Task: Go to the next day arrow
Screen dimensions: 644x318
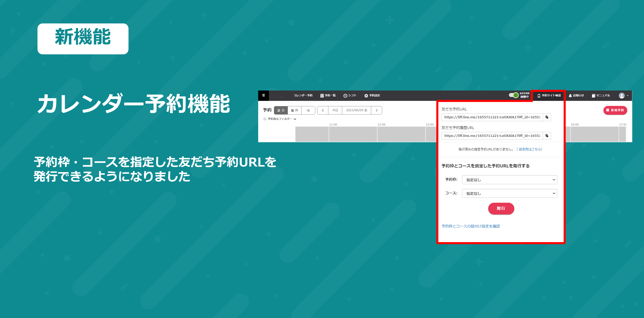Action: (376, 110)
